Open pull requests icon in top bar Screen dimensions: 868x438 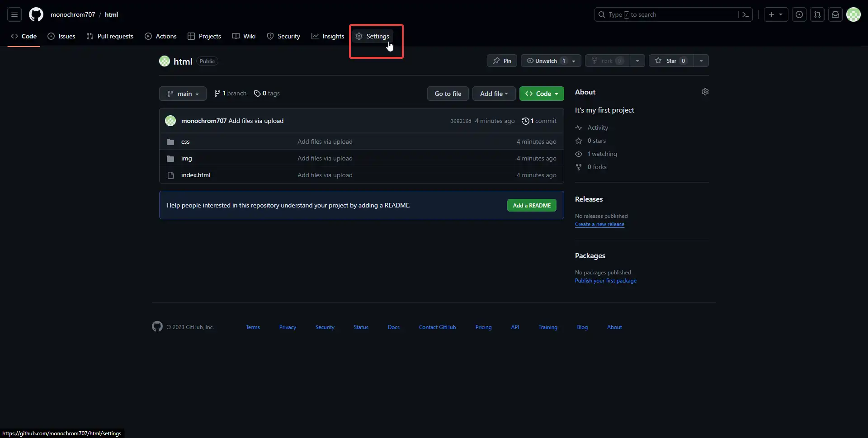(817, 14)
